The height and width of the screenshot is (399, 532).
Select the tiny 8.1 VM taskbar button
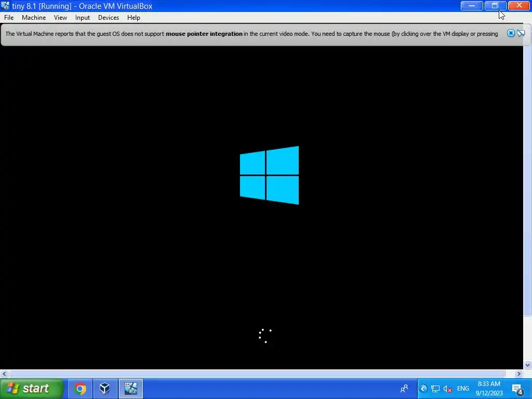click(x=130, y=389)
